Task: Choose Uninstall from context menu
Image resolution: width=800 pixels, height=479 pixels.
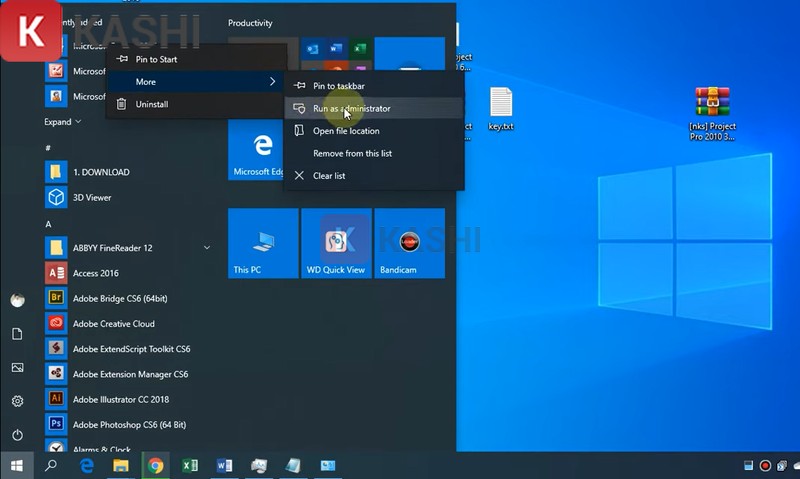Action: [196, 104]
